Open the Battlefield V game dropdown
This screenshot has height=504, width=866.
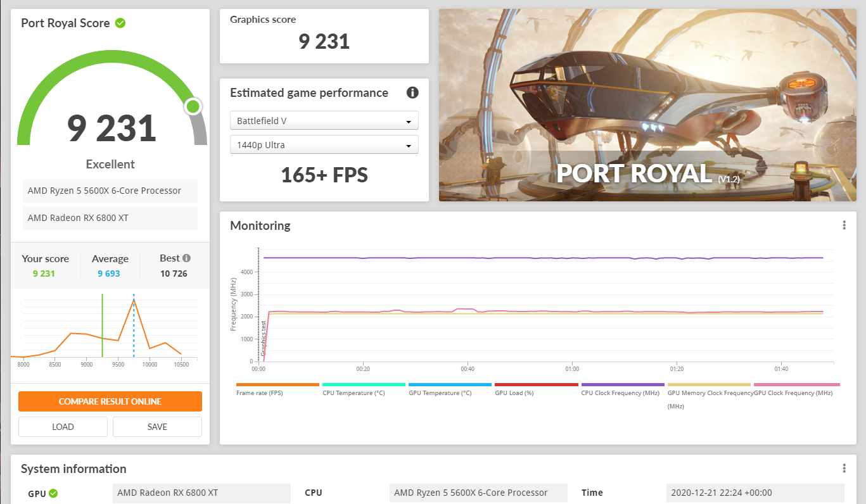(x=324, y=120)
